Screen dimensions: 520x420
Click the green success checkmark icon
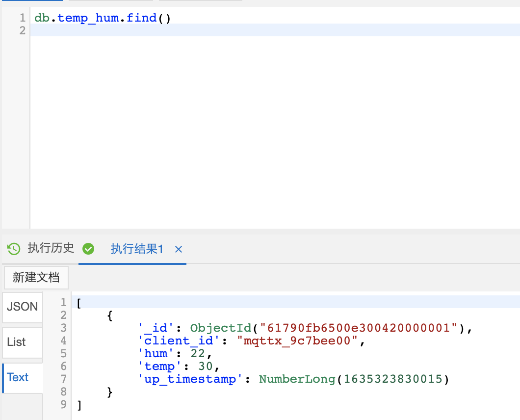(x=88, y=249)
